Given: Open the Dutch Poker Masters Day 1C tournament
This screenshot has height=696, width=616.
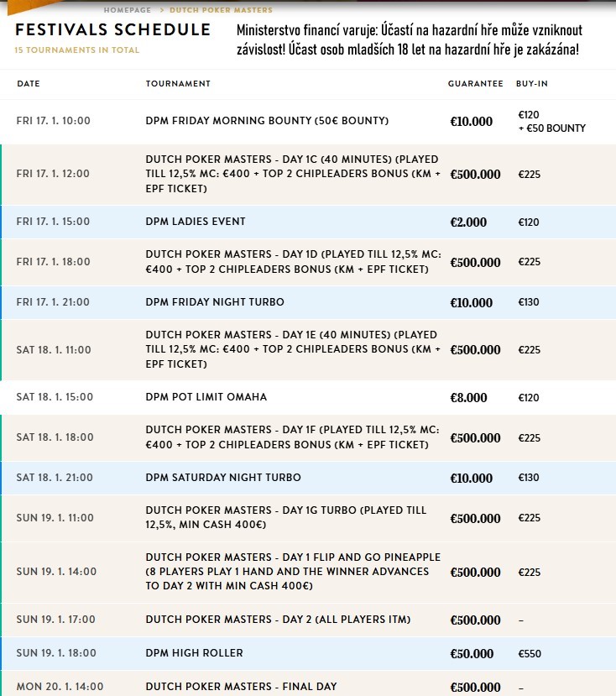Looking at the screenshot, I should tap(294, 174).
